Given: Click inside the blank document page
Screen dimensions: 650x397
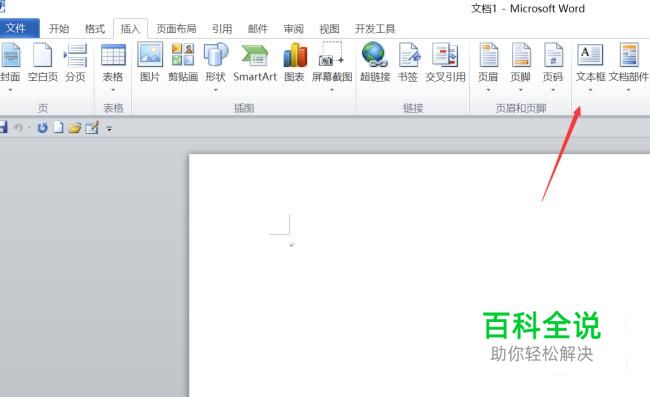Looking at the screenshot, I should coord(419,275).
